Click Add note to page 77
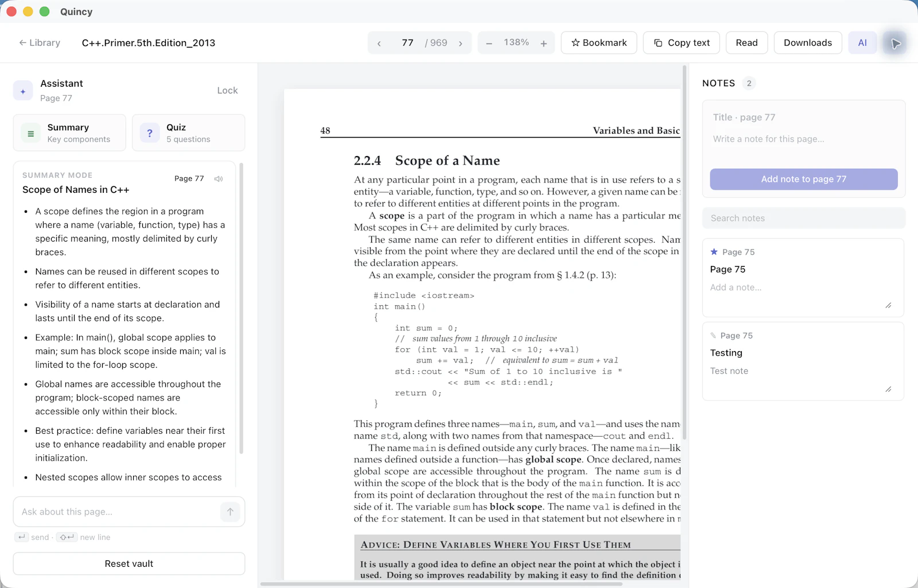 804,179
